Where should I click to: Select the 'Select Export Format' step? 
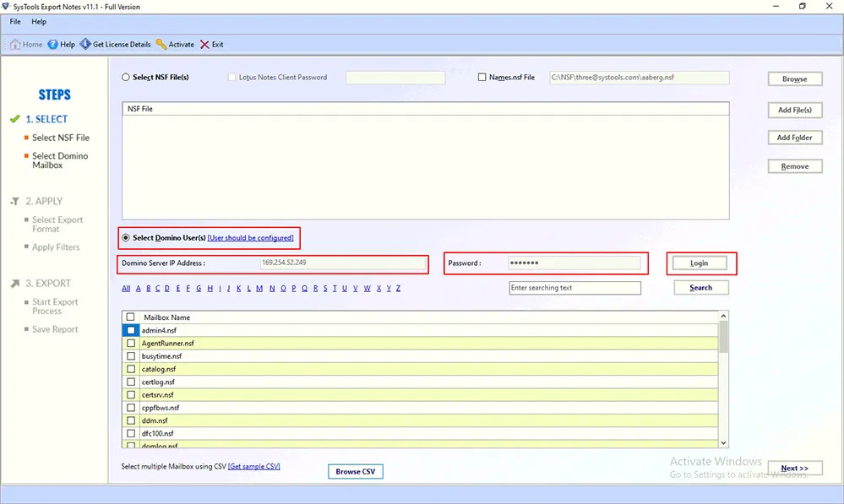click(x=57, y=225)
